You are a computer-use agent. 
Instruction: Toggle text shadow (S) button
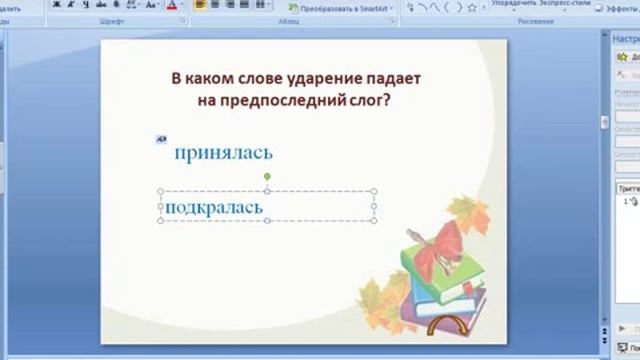click(116, 4)
